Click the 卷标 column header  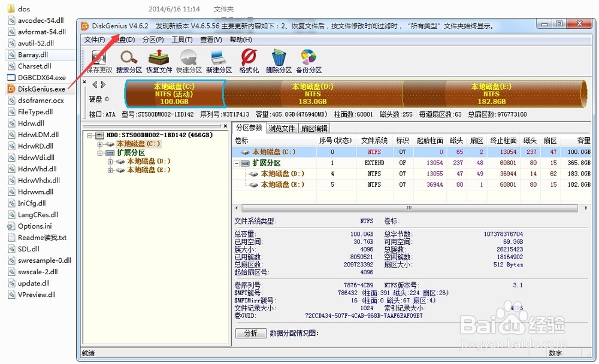(x=274, y=141)
